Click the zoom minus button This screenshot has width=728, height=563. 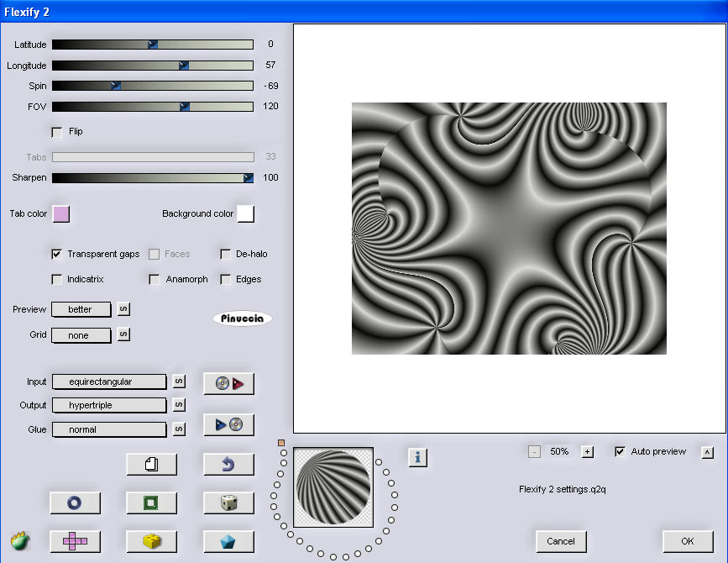534,451
